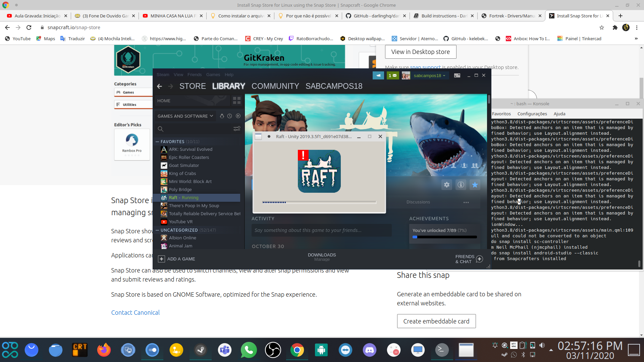Screen dimensions: 644x362
Task: Filter library by Linux penguin icon
Action: click(222, 116)
